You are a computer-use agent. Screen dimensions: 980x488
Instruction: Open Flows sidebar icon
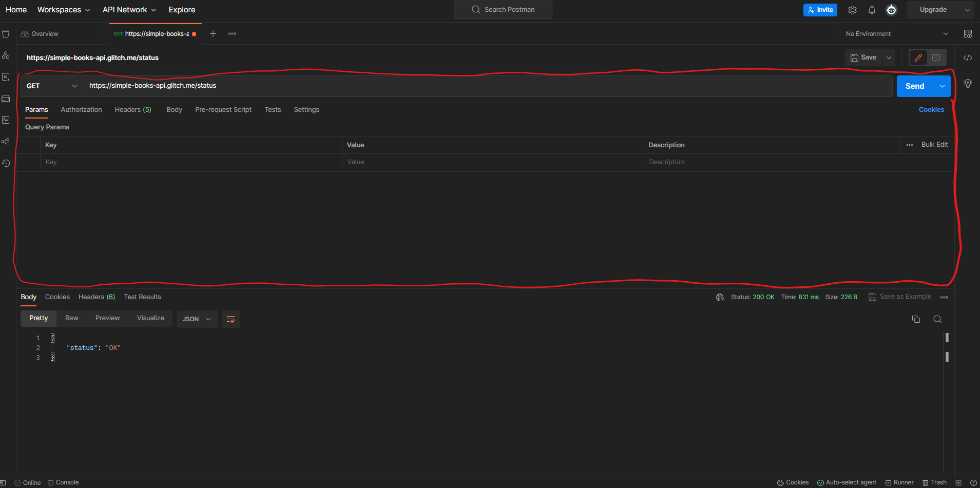pos(6,142)
